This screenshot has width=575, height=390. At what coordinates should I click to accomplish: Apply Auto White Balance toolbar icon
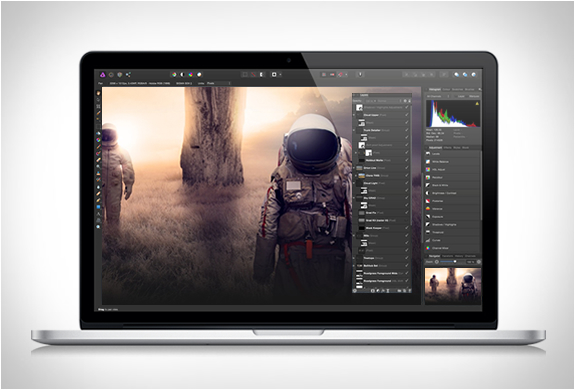pos(199,74)
